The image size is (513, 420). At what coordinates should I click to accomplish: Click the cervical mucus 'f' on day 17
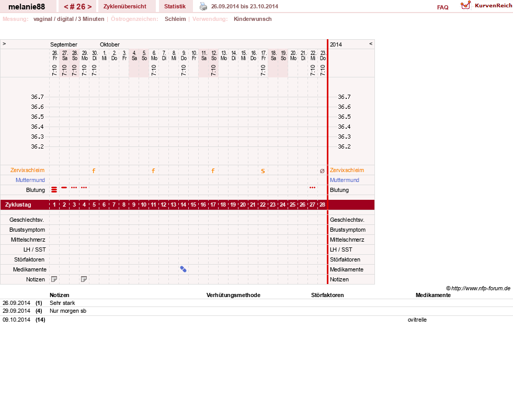point(213,171)
